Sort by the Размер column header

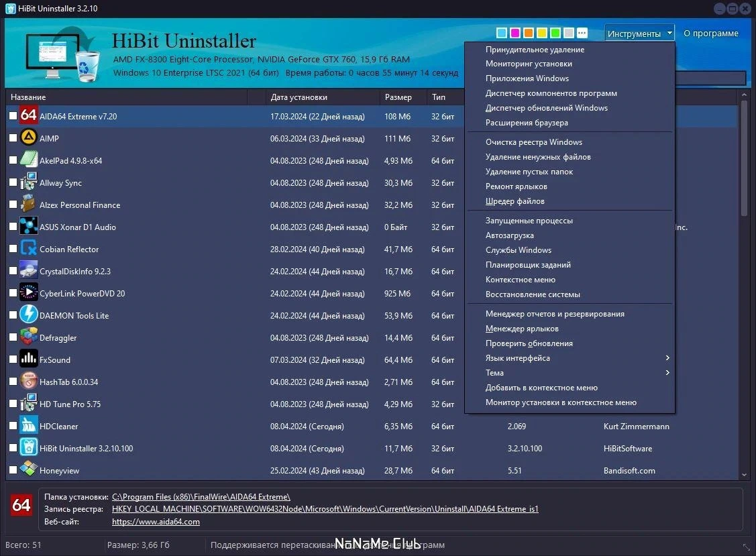403,97
